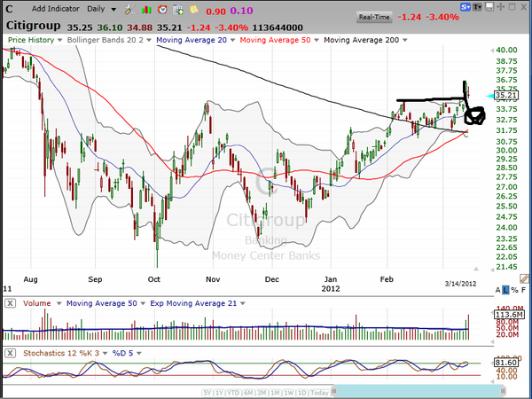532x399 pixels.
Task: Click the 113.6M volume value label
Action: [510, 315]
